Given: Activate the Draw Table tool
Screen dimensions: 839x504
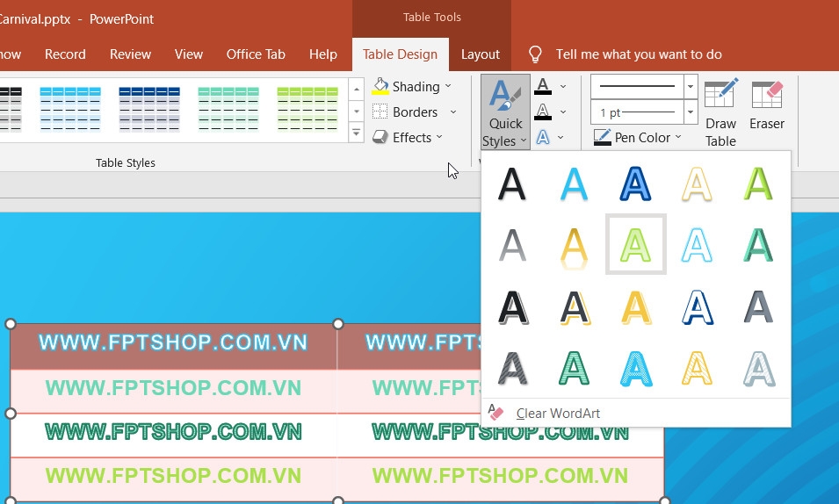Looking at the screenshot, I should pos(720,112).
